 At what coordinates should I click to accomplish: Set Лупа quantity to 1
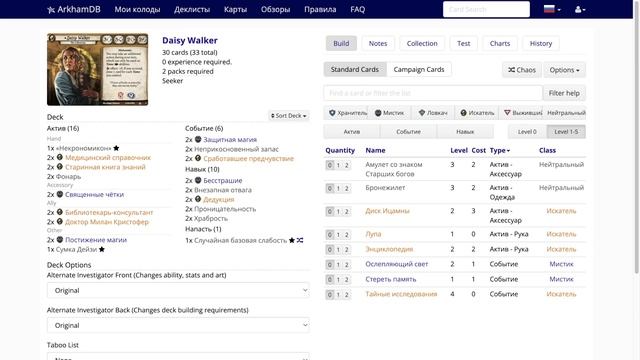338,235
